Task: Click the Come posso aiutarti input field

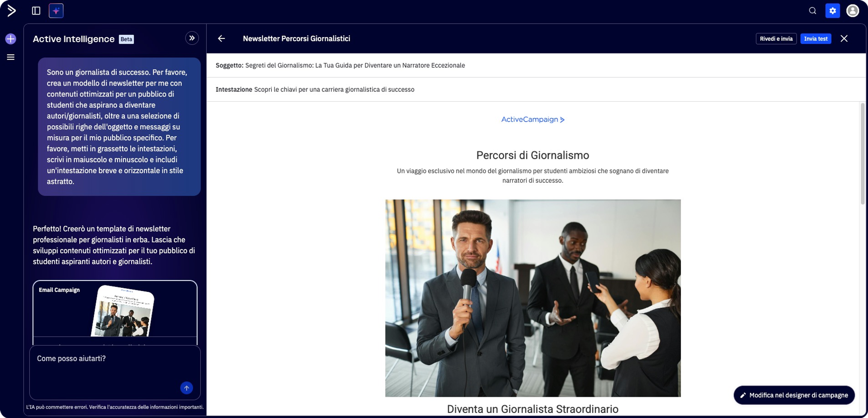Action: pyautogui.click(x=115, y=372)
